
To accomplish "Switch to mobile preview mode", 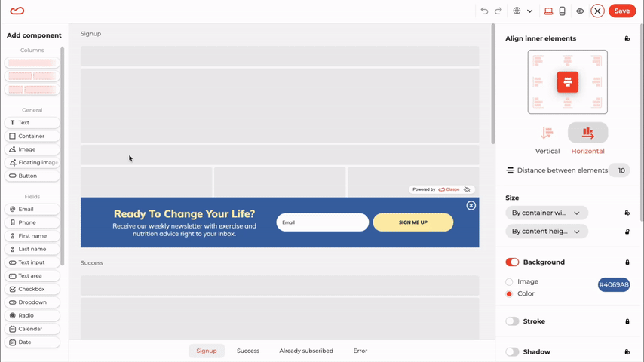I will (563, 11).
